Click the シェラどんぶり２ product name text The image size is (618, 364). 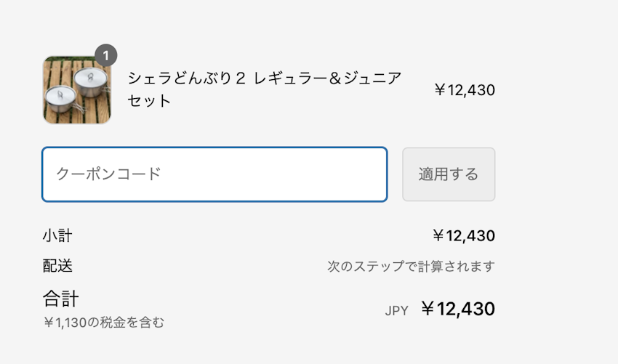(187, 78)
